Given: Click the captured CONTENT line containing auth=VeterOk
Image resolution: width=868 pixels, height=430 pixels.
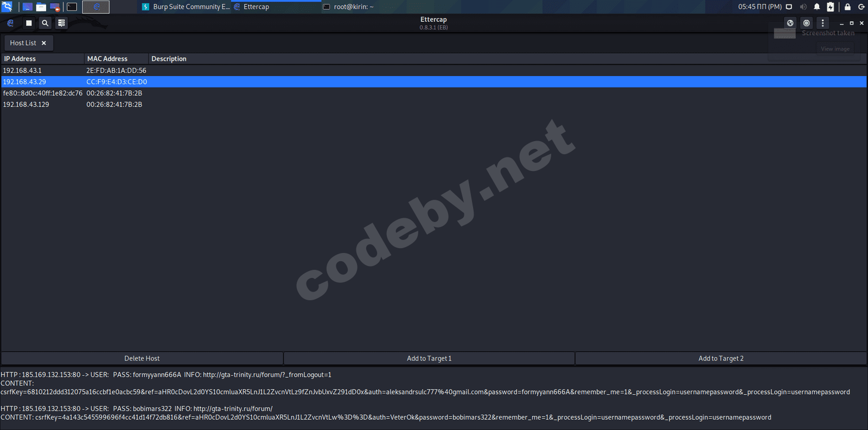Looking at the screenshot, I should (386, 418).
